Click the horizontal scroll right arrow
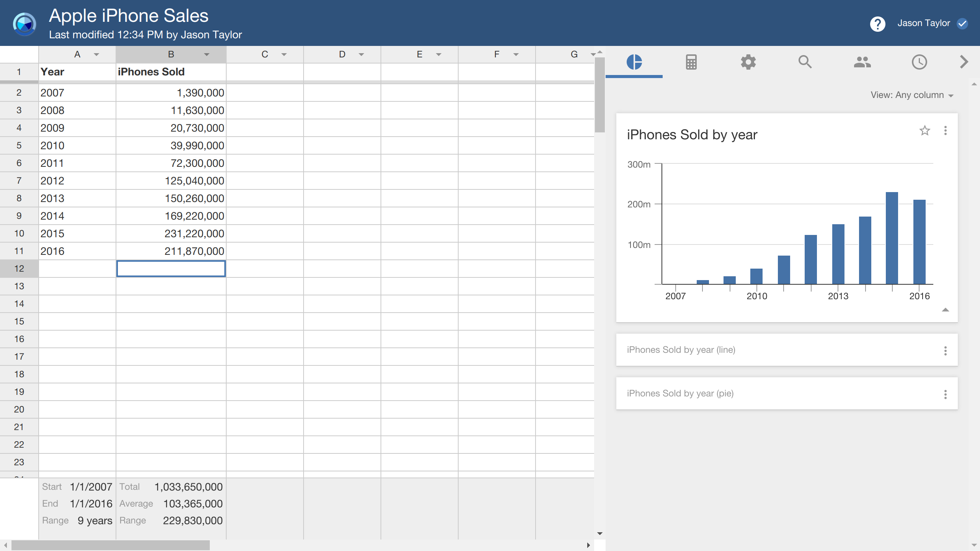The image size is (980, 551). tap(588, 545)
